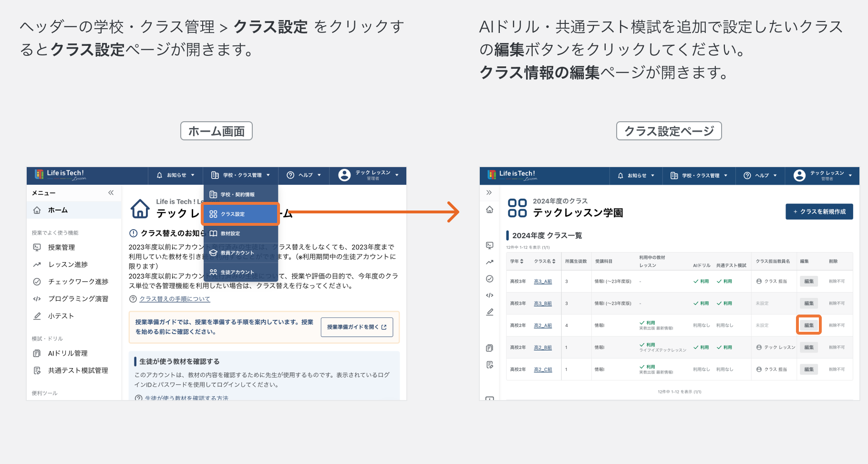This screenshot has width=868, height=464.
Task: Click quiz pencil icon in collapsed sidebar
Action: pos(489,312)
